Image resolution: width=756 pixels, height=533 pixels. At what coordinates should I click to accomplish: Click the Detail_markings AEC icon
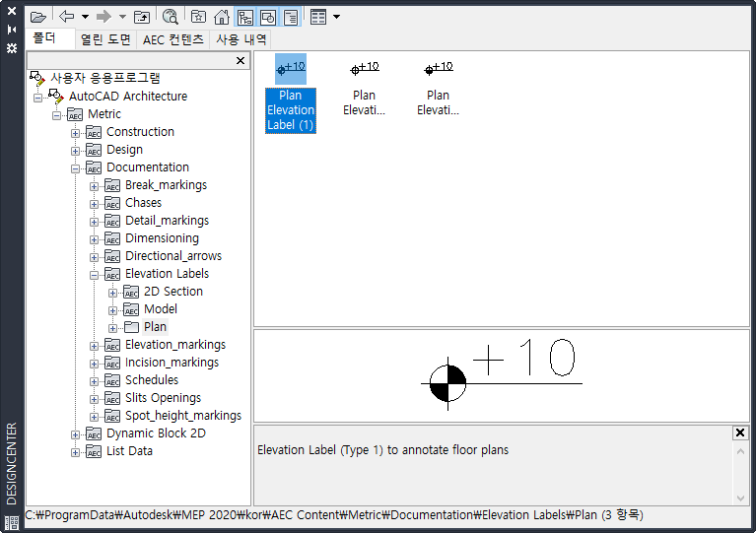112,222
